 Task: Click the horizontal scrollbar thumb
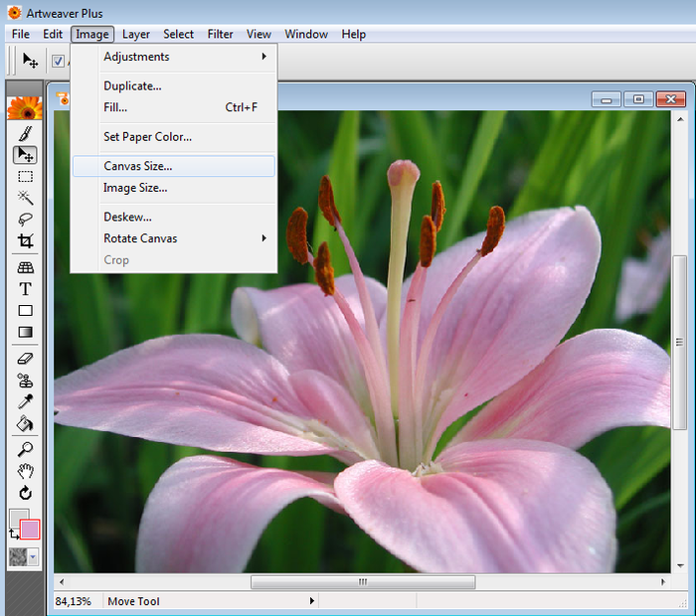point(363,582)
